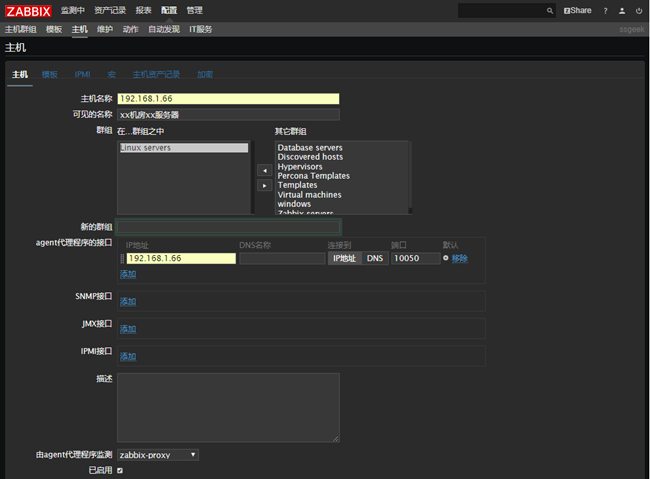Image resolution: width=650 pixels, height=479 pixels.
Task: Focus the agent IP地址 input field
Action: point(181,258)
